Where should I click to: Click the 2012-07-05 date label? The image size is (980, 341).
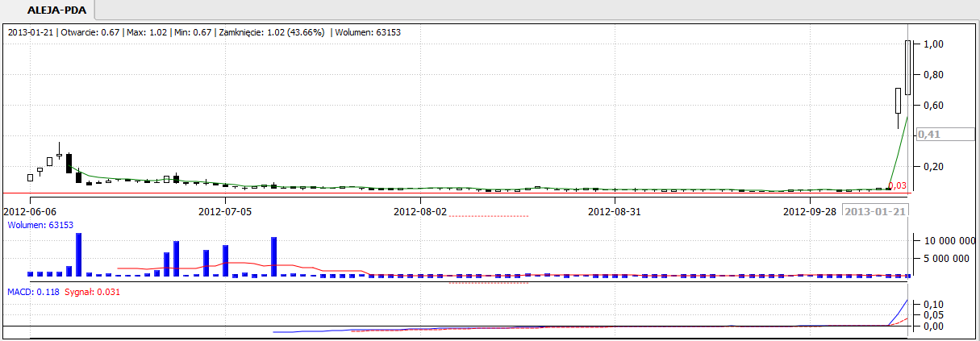[225, 212]
